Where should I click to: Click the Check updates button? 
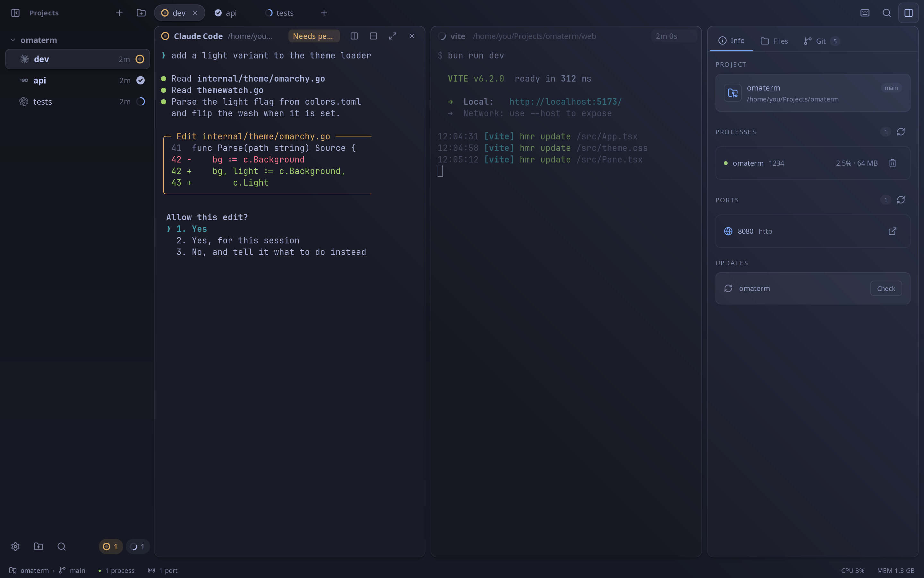(886, 289)
